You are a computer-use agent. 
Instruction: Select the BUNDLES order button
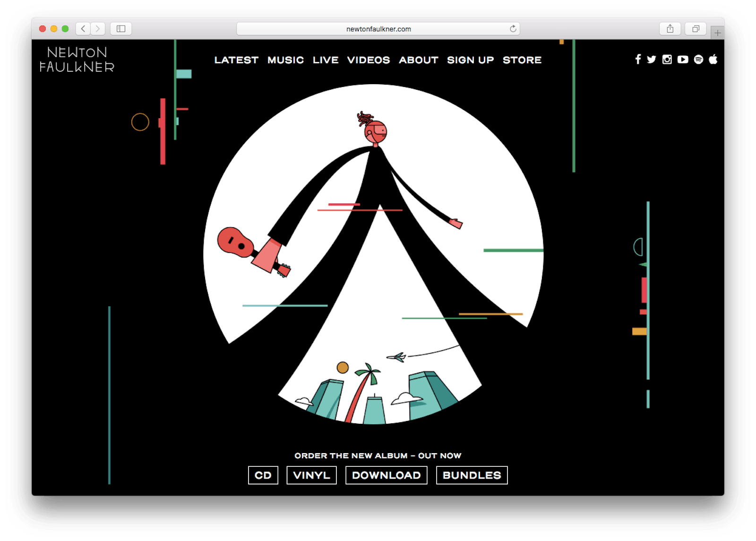pos(472,475)
